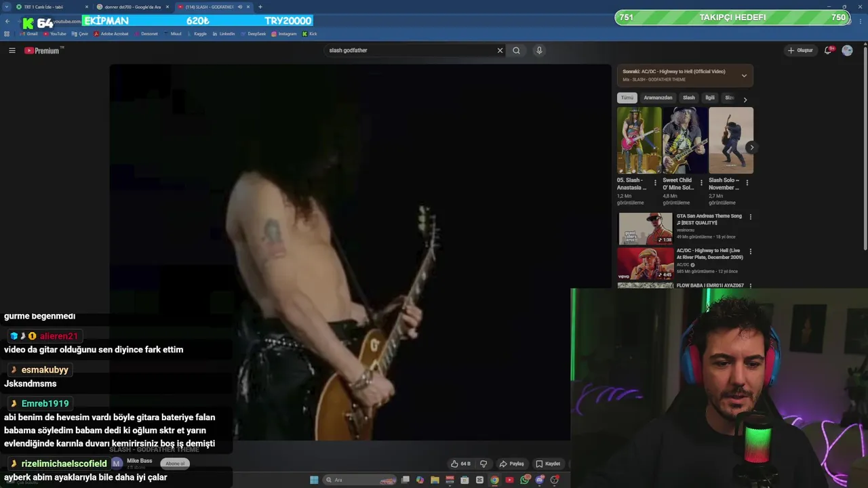This screenshot has width=868, height=488.
Task: Open the account avatar menu
Action: point(847,50)
